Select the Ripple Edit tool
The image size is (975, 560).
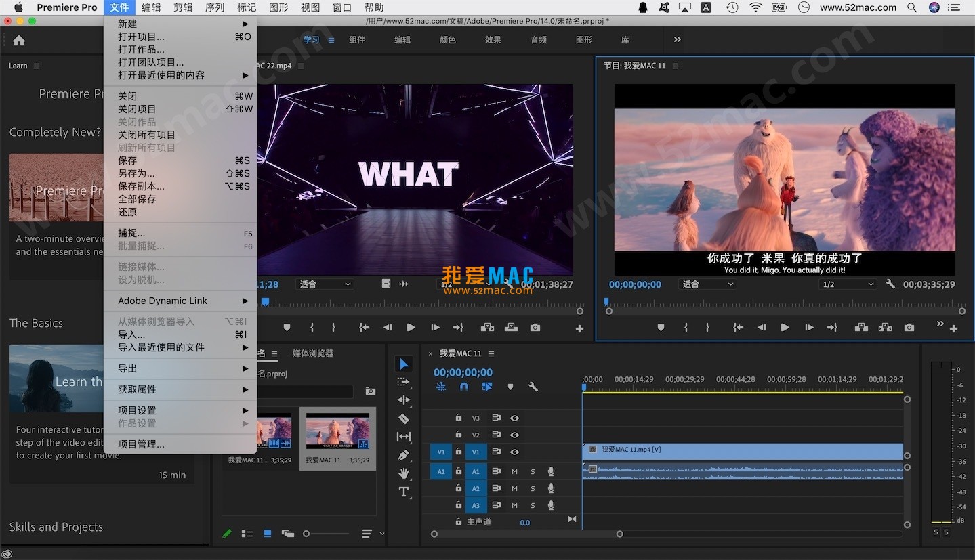(404, 400)
